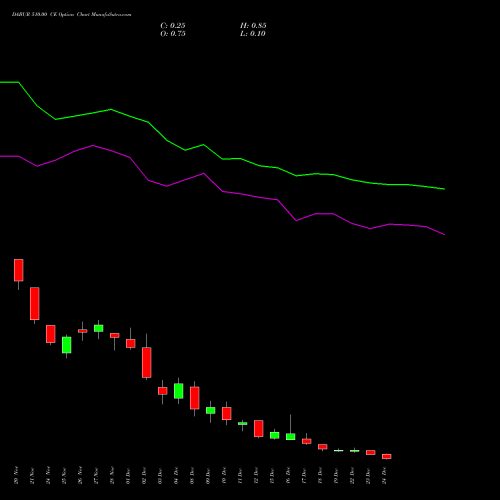Select the "24 Nov" date axis label

tap(48, 475)
